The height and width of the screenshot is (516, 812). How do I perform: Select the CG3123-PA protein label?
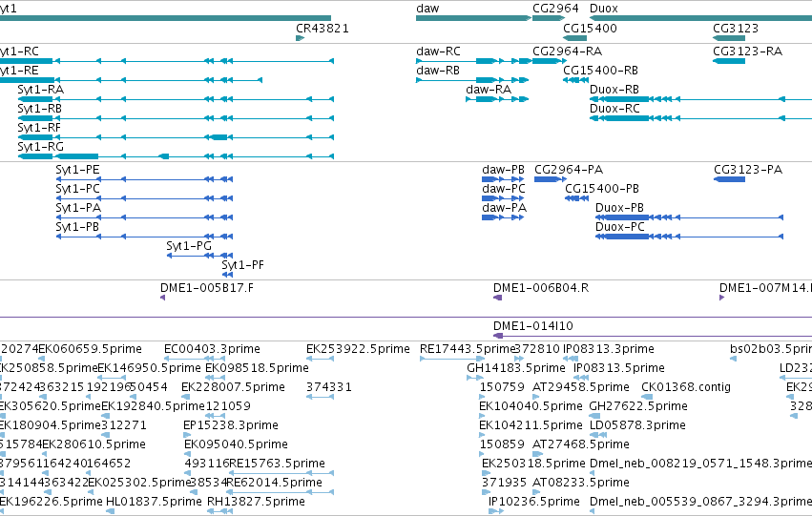pos(748,170)
